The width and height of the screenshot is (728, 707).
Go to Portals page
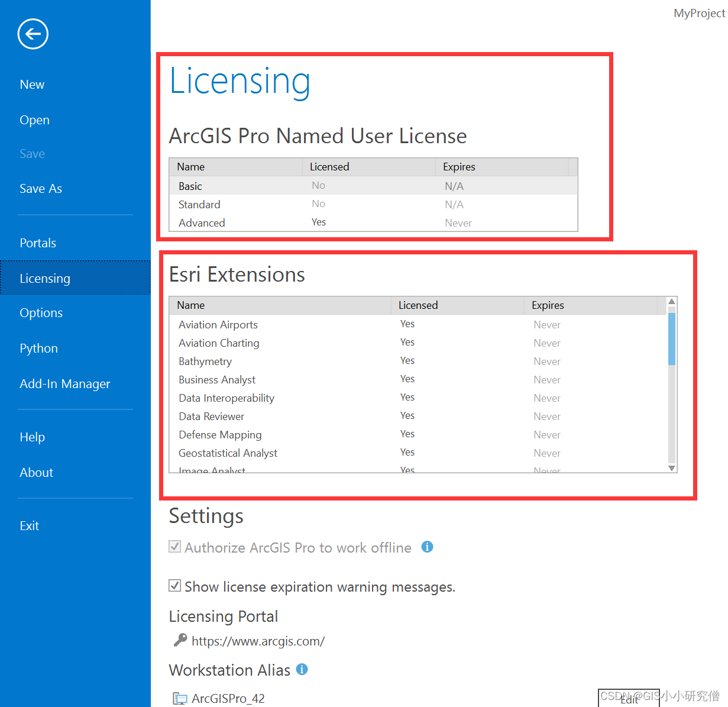coord(38,243)
